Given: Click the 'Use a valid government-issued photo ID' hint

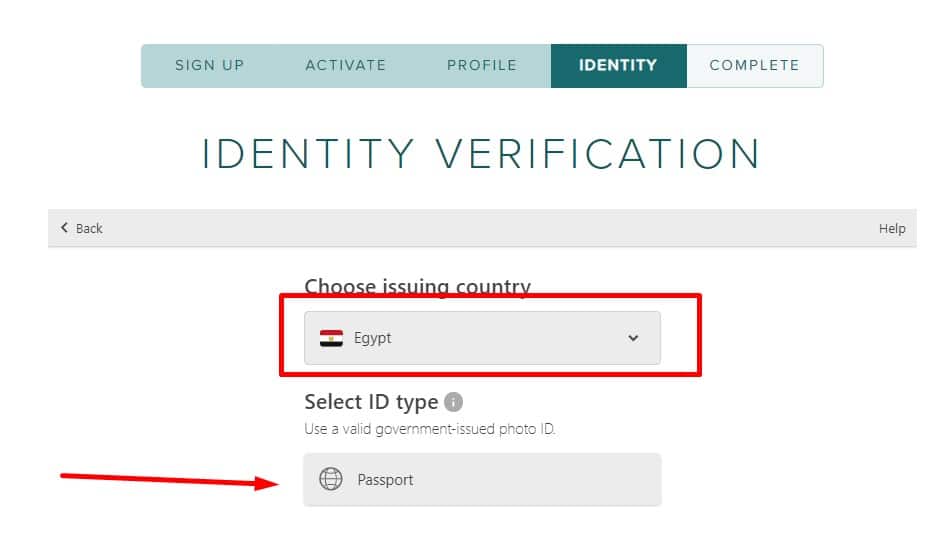Looking at the screenshot, I should (x=430, y=430).
